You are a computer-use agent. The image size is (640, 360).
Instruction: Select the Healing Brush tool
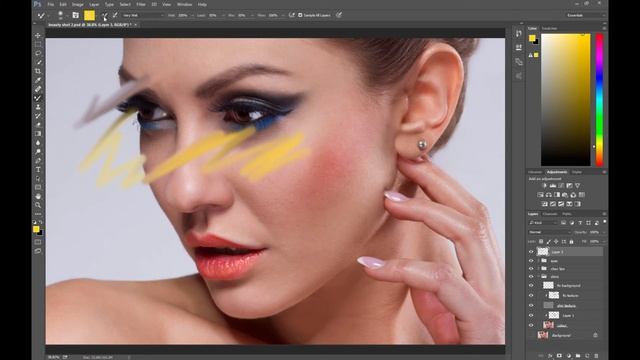coord(38,89)
